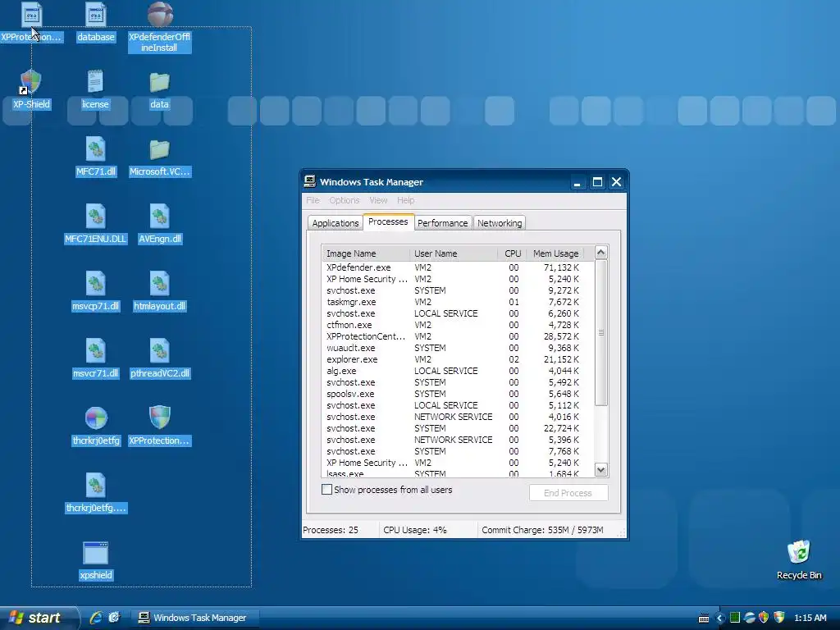Click the second quick launch icon
The height and width of the screenshot is (630, 840).
tap(114, 618)
